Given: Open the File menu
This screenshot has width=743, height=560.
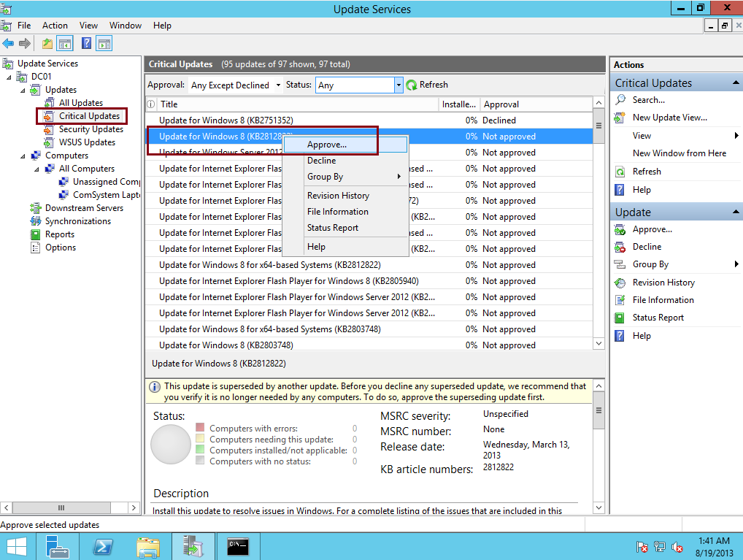Looking at the screenshot, I should point(24,26).
